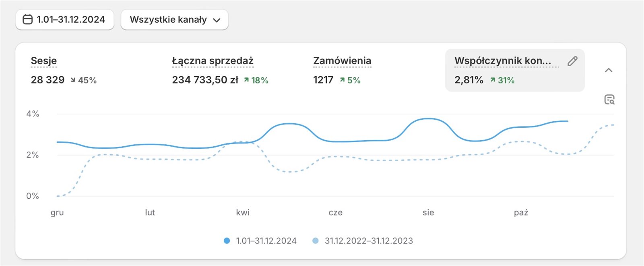This screenshot has height=266, width=644.
Task: Click the conversion rate upward trend arrow
Action: (x=493, y=80)
